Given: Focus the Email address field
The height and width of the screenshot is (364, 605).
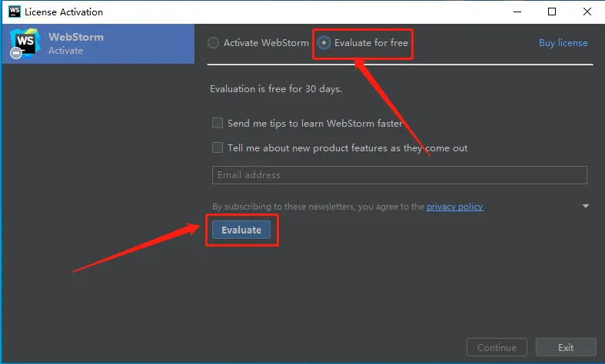Looking at the screenshot, I should click(x=399, y=175).
